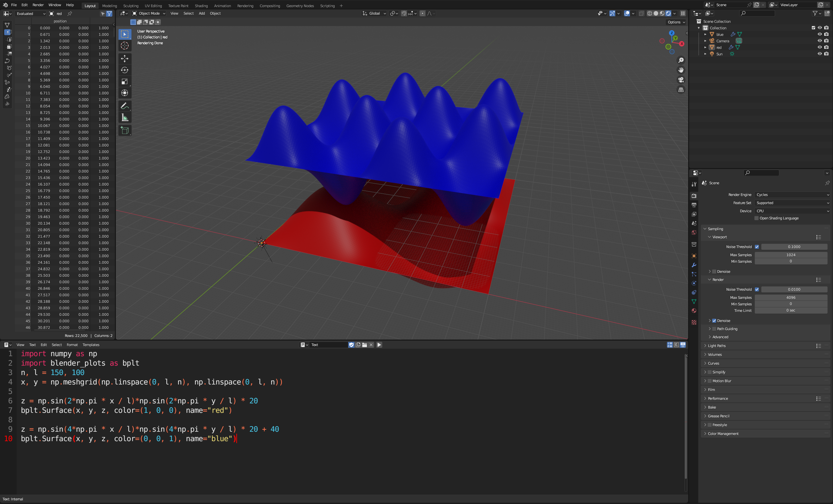Open the Object Mode dropdown
The width and height of the screenshot is (833, 504).
149,14
